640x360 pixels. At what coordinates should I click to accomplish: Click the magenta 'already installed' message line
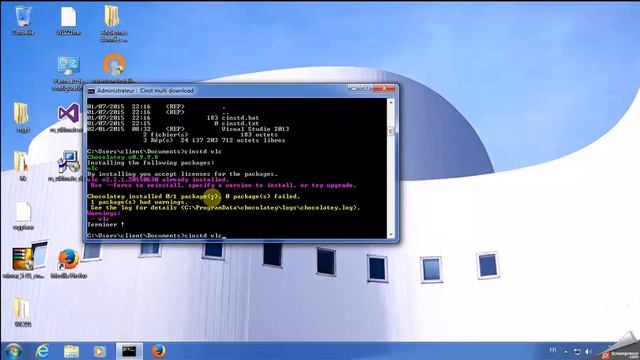[158, 180]
